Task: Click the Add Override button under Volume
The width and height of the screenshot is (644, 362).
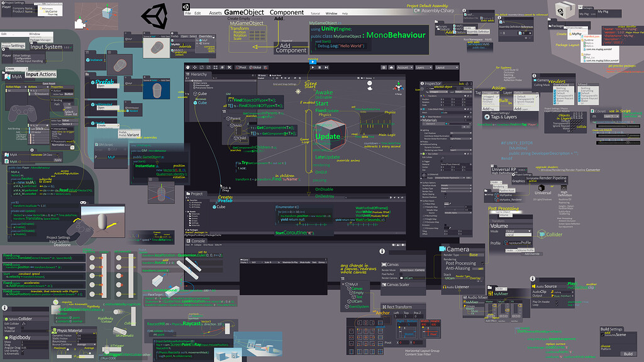Action: [532, 254]
